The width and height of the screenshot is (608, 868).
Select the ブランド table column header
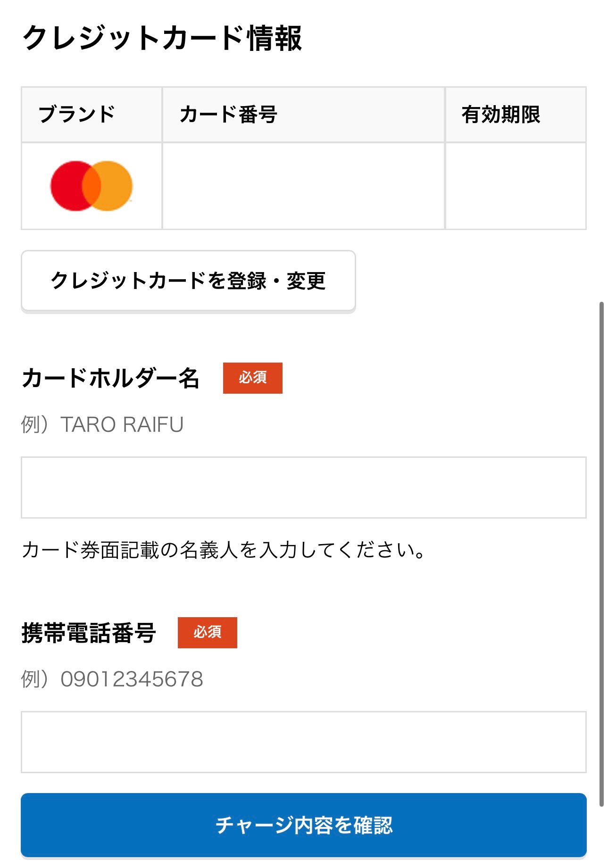[x=77, y=115]
